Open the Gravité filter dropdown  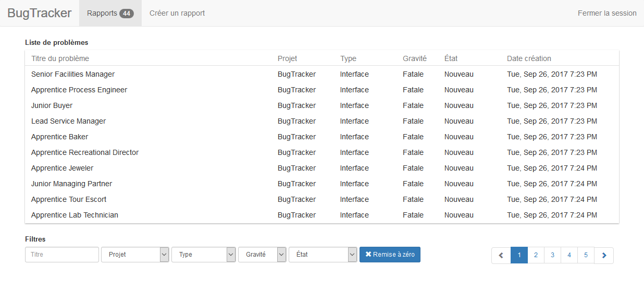[x=262, y=255]
